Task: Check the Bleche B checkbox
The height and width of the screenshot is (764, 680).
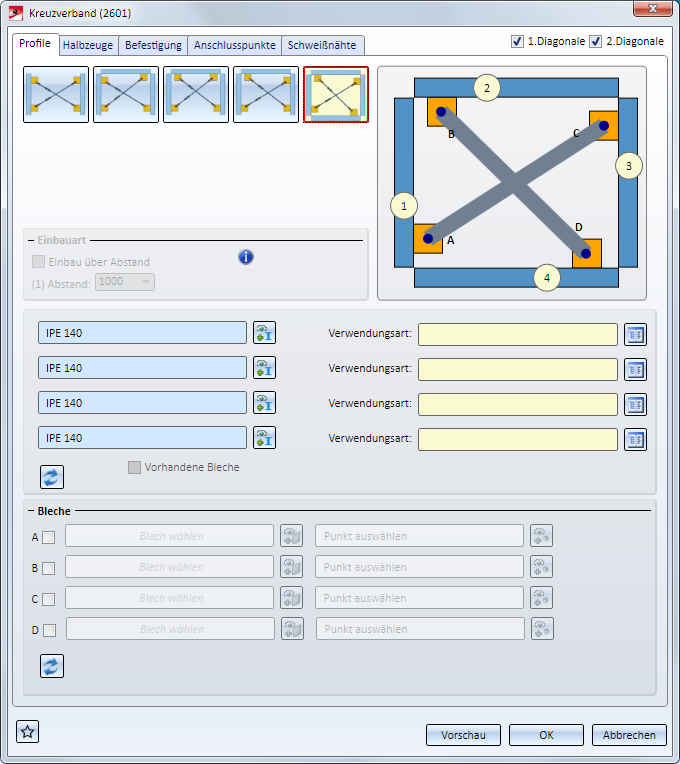Action: pos(48,568)
